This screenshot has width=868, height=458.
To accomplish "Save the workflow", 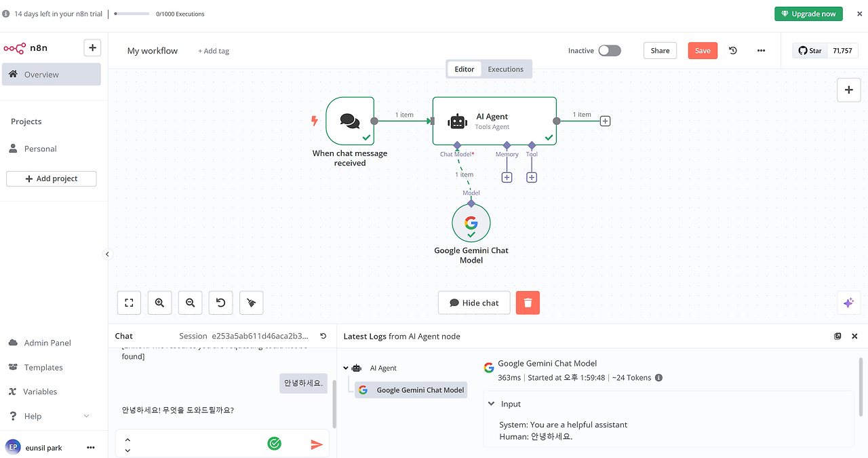I will tap(703, 51).
